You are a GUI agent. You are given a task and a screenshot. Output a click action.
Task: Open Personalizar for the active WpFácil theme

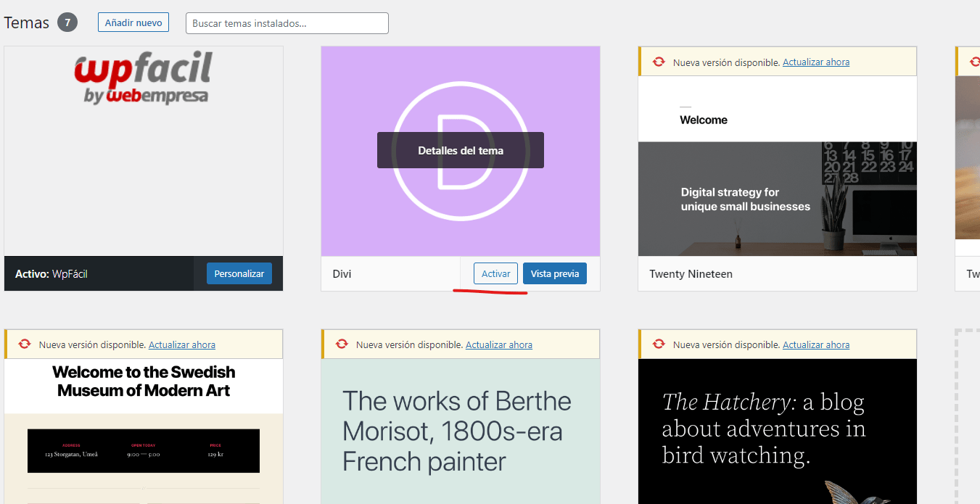[x=239, y=273]
